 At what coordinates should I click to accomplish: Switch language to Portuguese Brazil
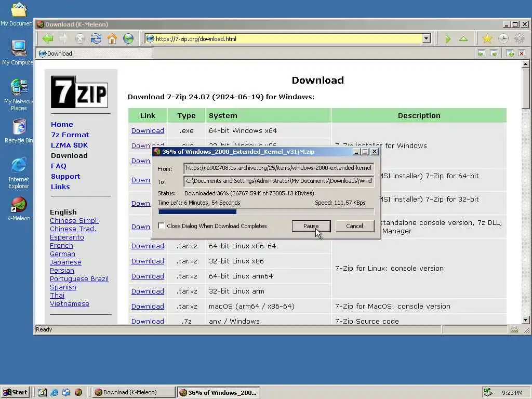(x=79, y=278)
